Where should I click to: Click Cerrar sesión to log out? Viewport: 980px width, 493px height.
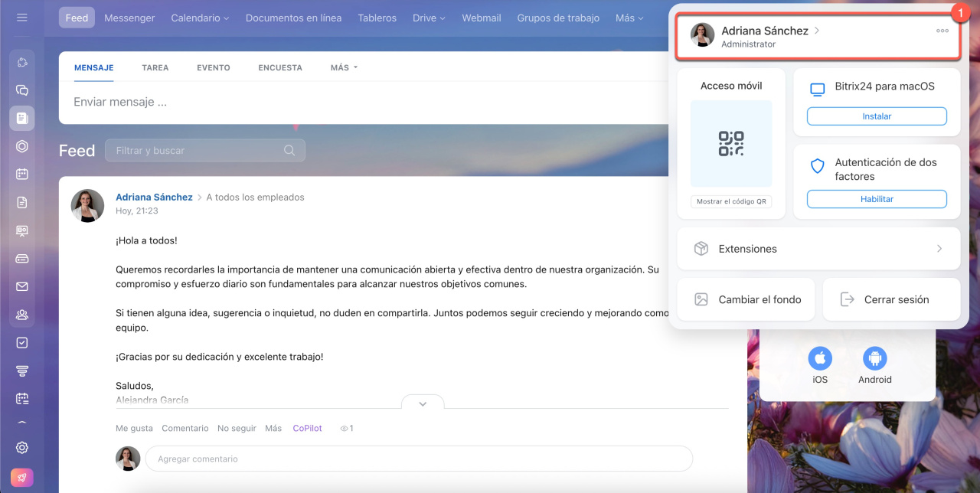pyautogui.click(x=891, y=299)
